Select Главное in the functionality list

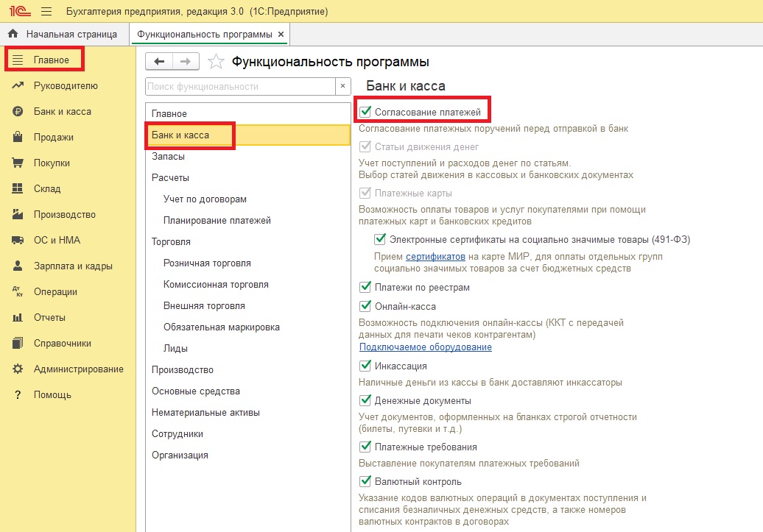(x=247, y=113)
